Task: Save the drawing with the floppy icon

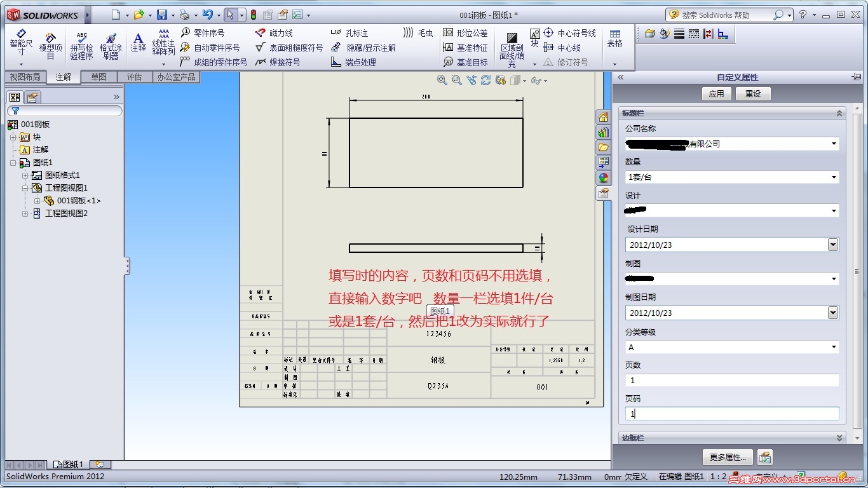Action: tap(162, 15)
